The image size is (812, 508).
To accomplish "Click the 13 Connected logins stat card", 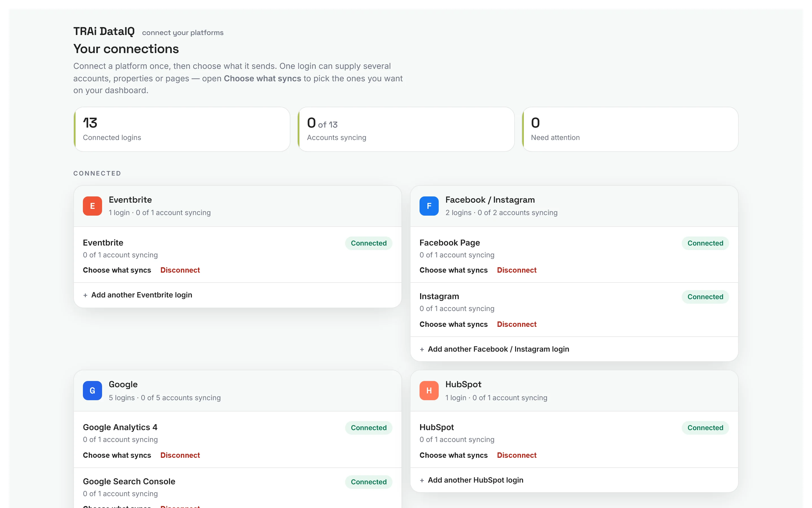I will (x=182, y=129).
